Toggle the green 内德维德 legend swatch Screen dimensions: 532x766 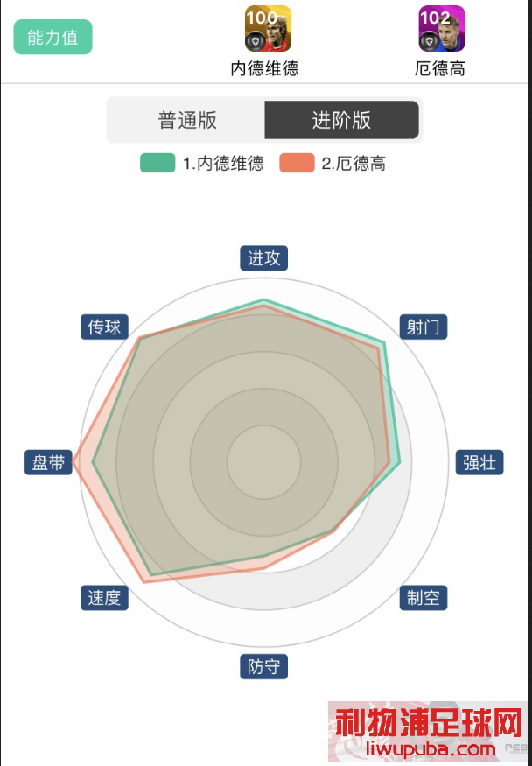point(157,163)
